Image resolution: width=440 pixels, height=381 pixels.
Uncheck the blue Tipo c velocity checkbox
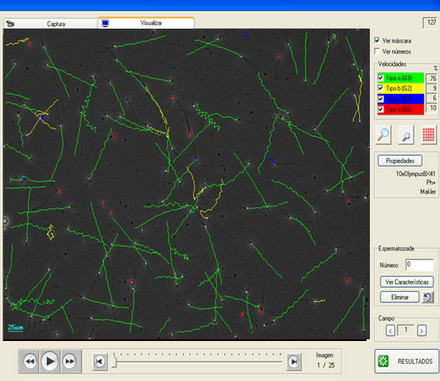click(380, 99)
